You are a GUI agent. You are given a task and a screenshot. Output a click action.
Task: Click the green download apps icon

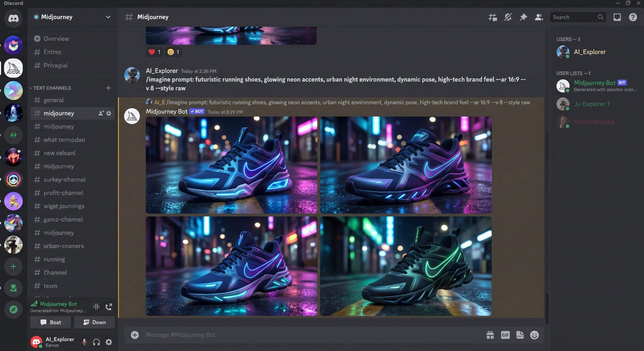click(13, 288)
